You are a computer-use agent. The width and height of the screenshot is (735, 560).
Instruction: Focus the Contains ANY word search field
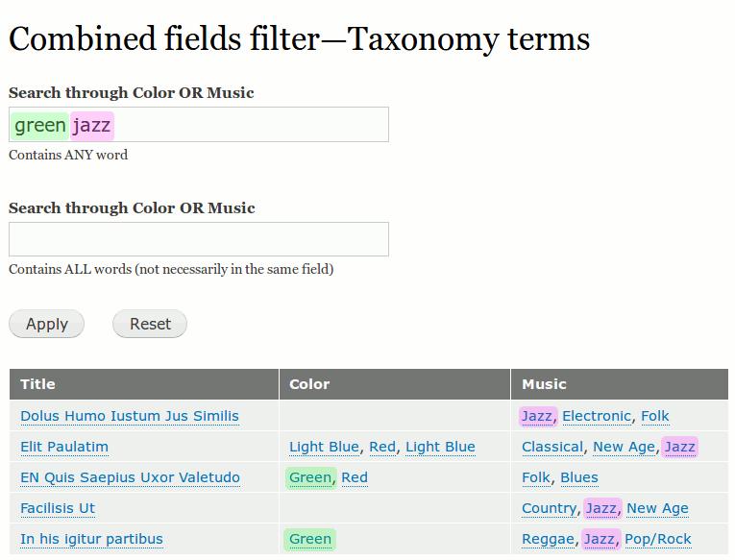click(x=250, y=125)
